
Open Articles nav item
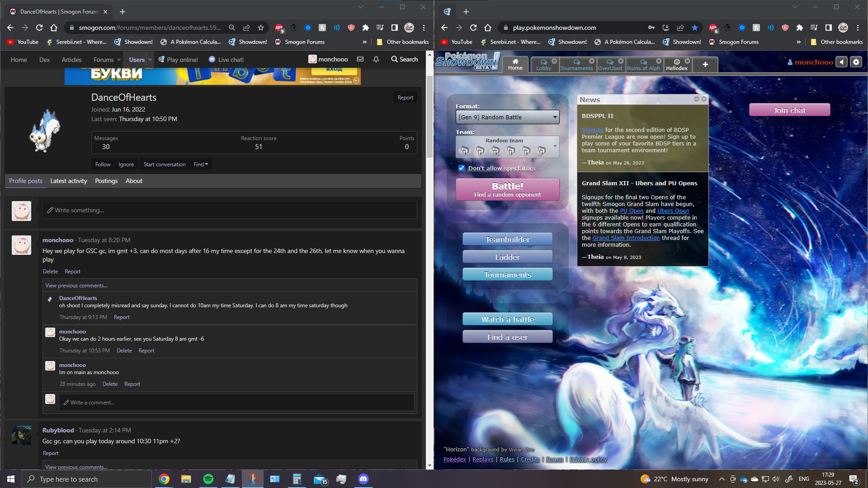pos(71,60)
